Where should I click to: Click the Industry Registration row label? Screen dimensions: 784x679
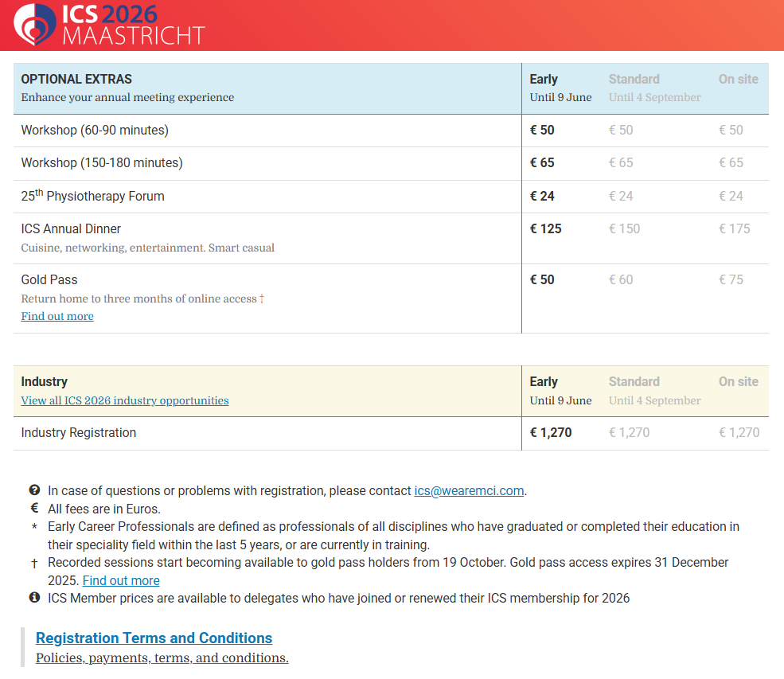79,432
